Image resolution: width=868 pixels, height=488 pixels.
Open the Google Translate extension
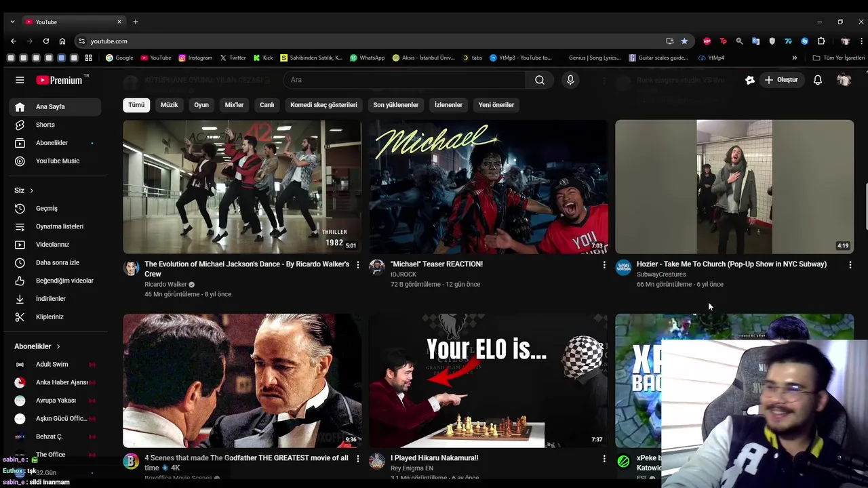click(x=755, y=41)
